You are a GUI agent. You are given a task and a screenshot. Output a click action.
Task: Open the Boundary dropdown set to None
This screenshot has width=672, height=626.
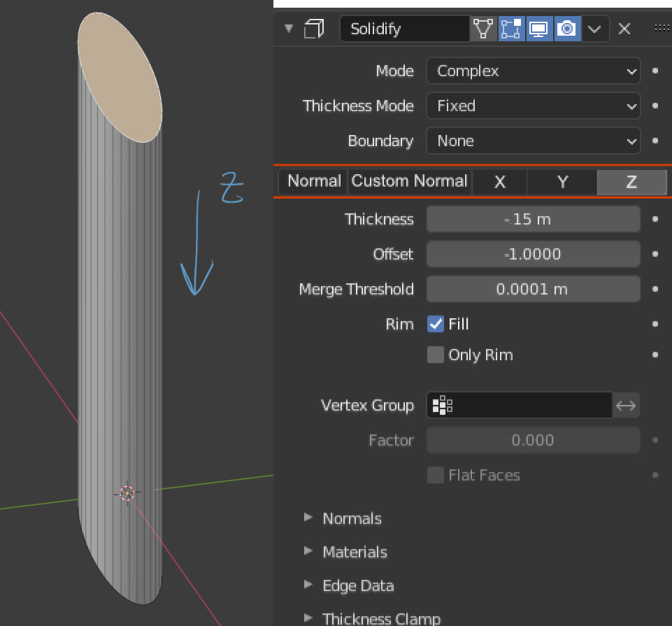tap(533, 141)
